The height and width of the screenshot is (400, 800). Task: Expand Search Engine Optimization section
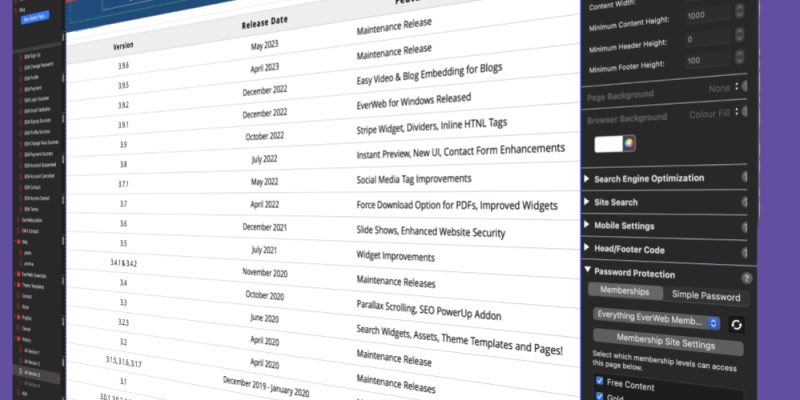[x=587, y=179]
